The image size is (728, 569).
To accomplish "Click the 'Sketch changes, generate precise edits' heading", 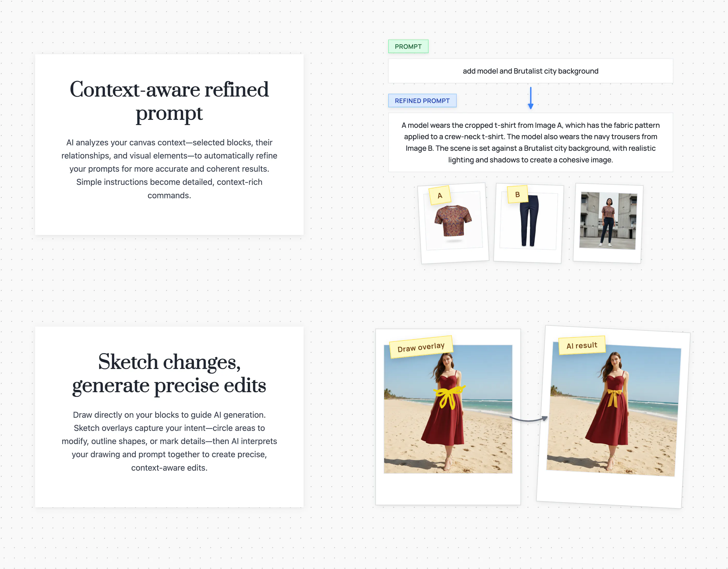I will tap(169, 374).
